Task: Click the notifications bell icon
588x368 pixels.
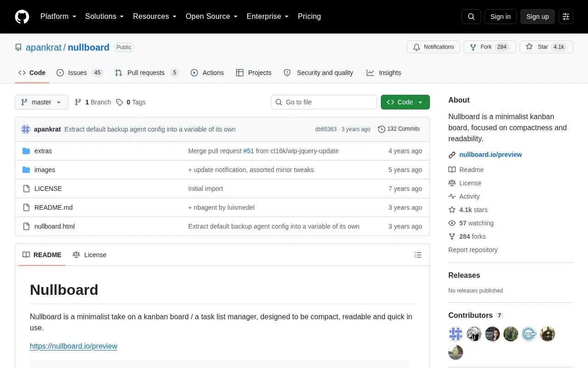Action: [x=417, y=47]
